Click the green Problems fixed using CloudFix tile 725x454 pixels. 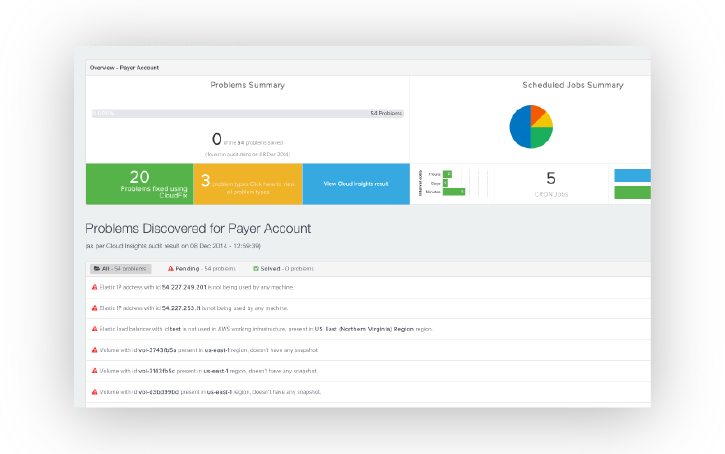tap(139, 183)
